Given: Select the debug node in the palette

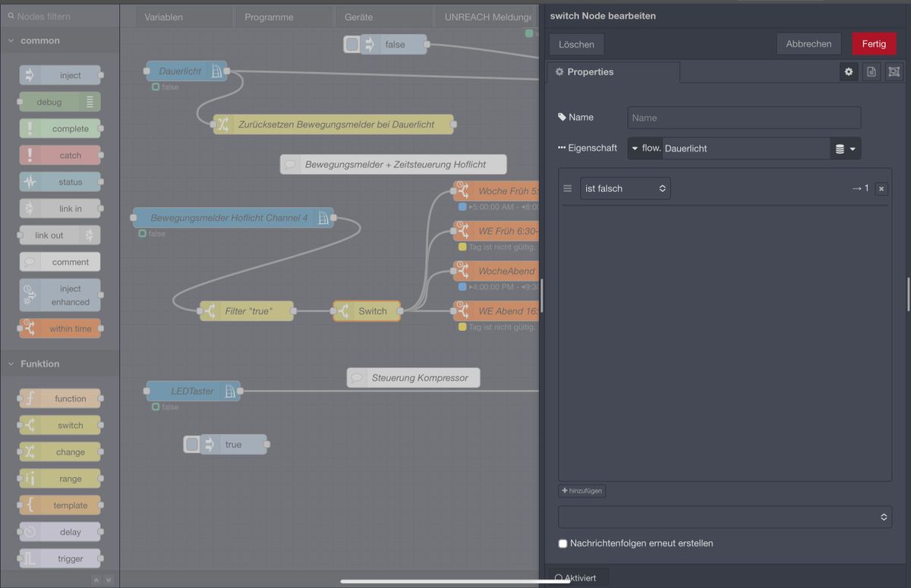Looking at the screenshot, I should (60, 102).
